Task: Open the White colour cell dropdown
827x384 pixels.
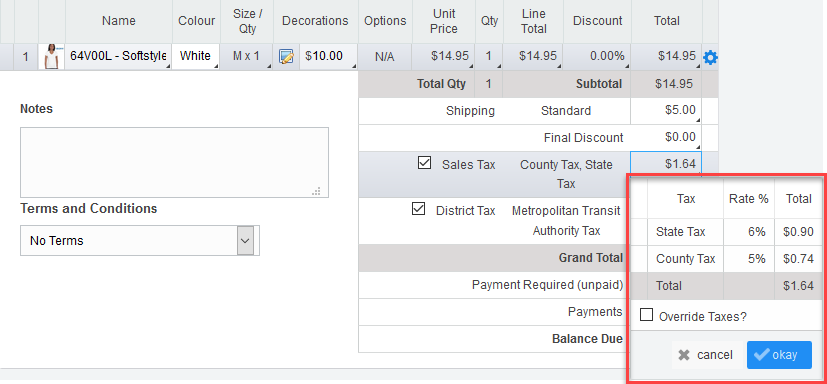Action: click(x=196, y=56)
